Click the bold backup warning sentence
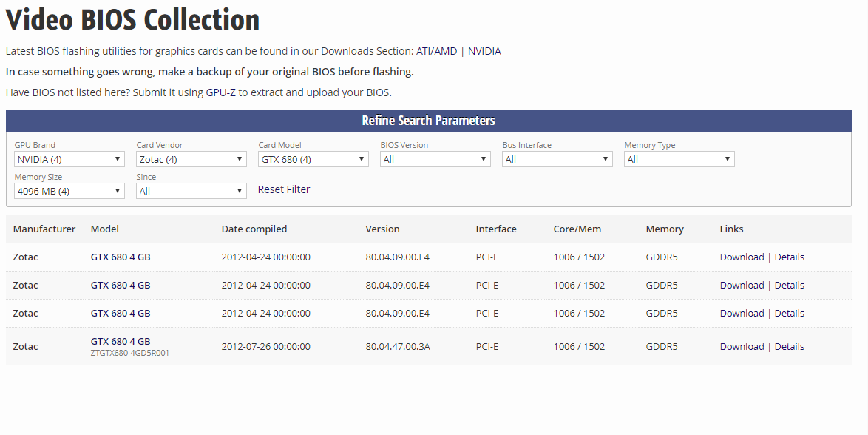 pos(210,72)
